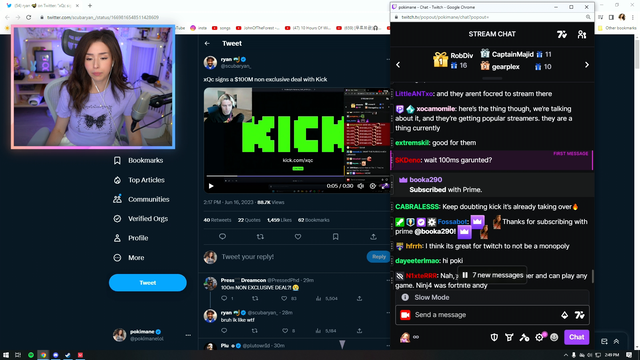Reload the Twitter page
Image resolution: width=640 pixels, height=360 pixels.
coord(29,17)
